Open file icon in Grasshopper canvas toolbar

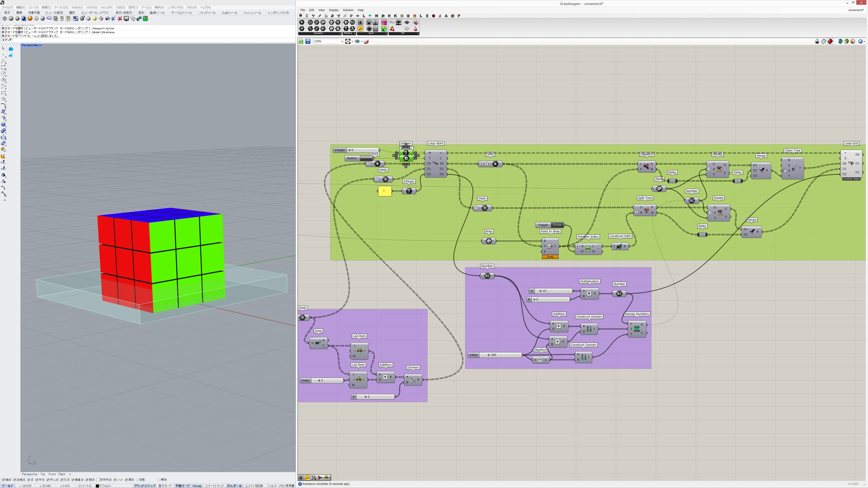[x=301, y=41]
